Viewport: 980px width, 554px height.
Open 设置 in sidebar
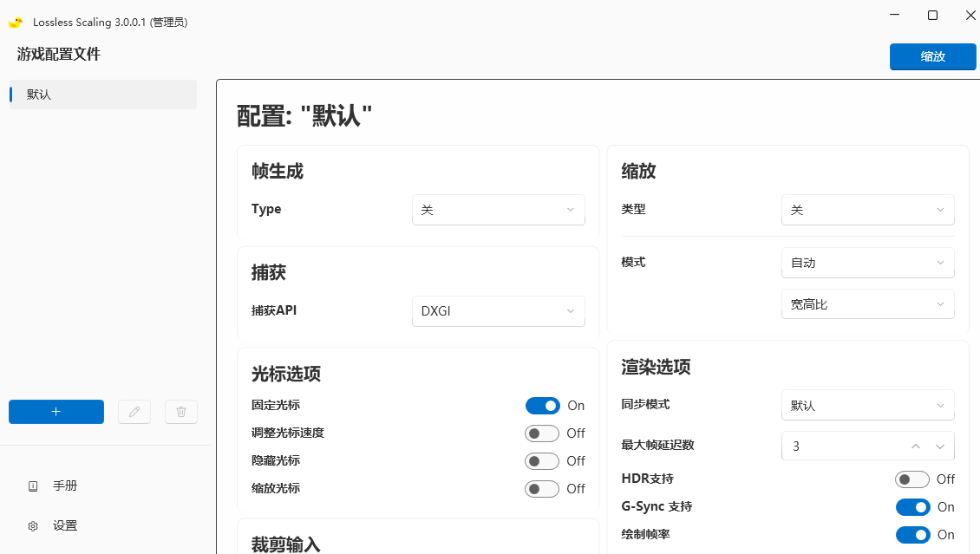64,526
